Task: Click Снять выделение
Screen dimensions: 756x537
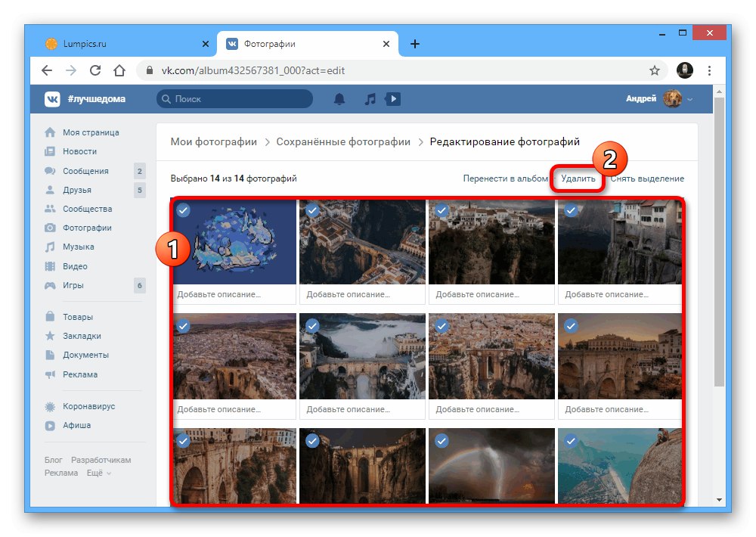Action: 647,178
